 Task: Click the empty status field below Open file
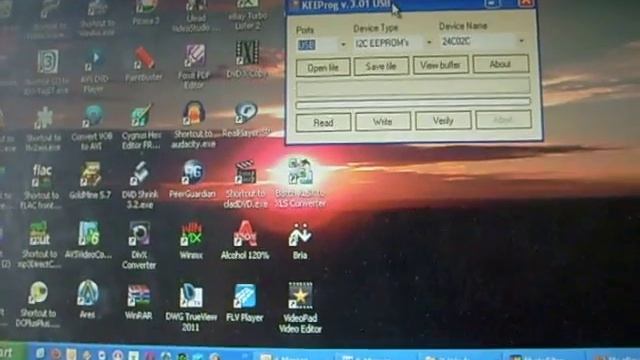point(413,87)
